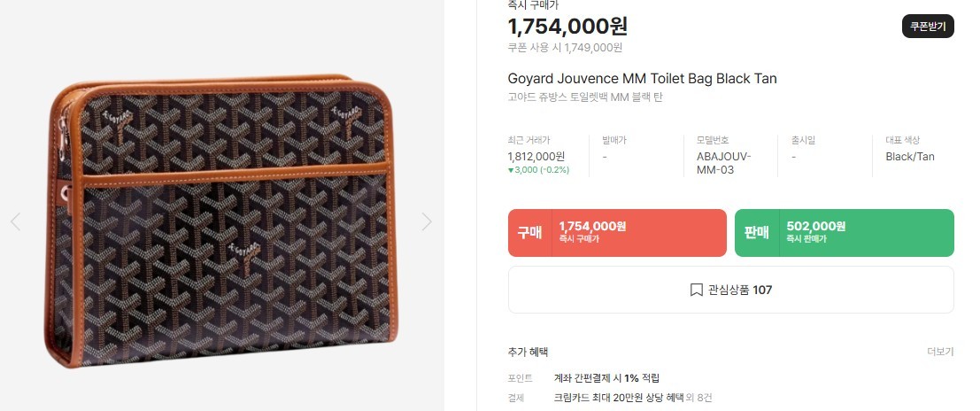980x411 pixels.
Task: Click the green 판매 button
Action: pyautogui.click(x=844, y=233)
